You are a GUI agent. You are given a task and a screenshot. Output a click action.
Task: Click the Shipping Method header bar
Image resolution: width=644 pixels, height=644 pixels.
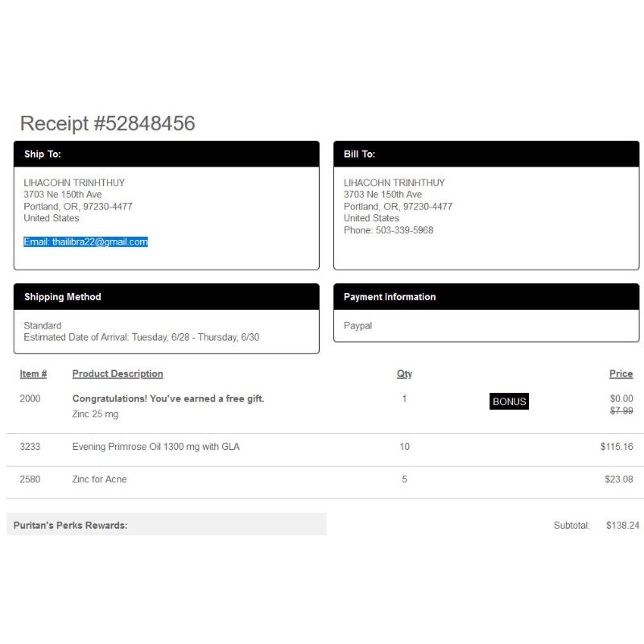point(167,297)
